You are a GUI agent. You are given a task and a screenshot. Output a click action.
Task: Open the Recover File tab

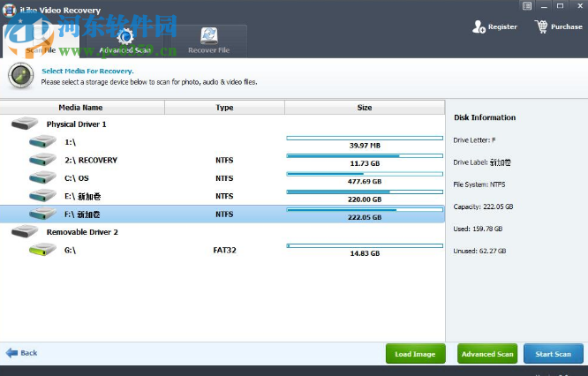click(209, 50)
